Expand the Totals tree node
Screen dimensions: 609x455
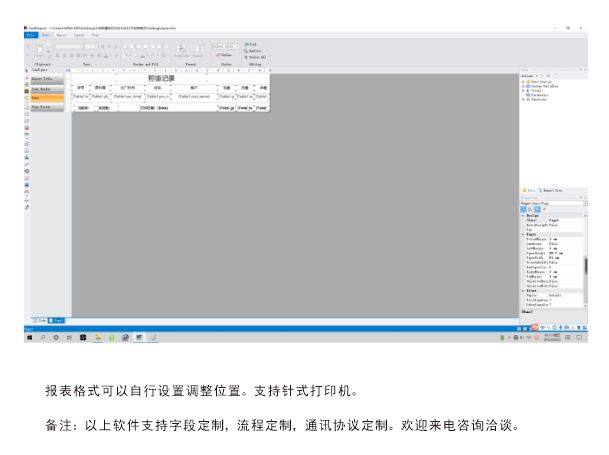point(523,91)
